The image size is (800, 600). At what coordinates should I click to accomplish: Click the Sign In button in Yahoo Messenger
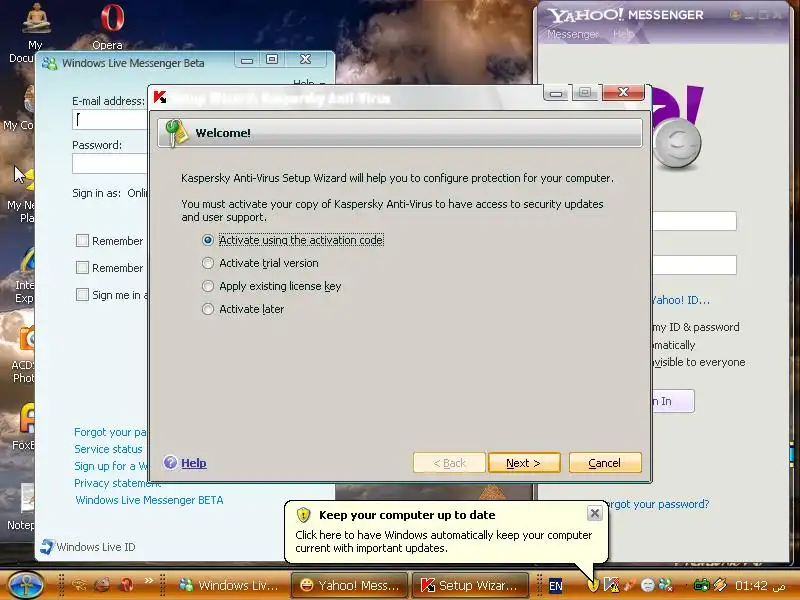click(673, 401)
